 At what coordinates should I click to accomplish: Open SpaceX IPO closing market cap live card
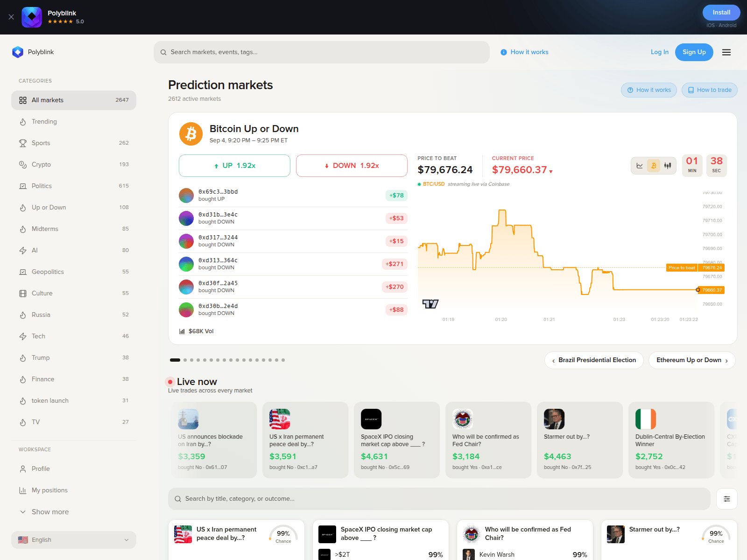(397, 440)
